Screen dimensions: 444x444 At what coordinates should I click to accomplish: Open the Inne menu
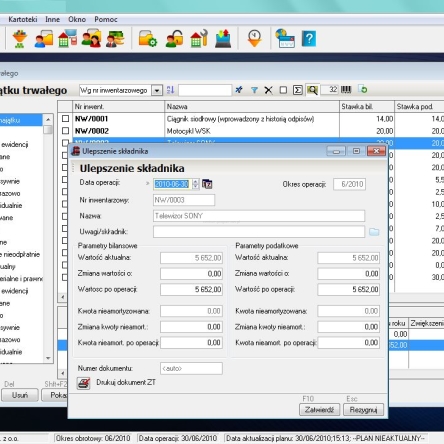click(53, 19)
